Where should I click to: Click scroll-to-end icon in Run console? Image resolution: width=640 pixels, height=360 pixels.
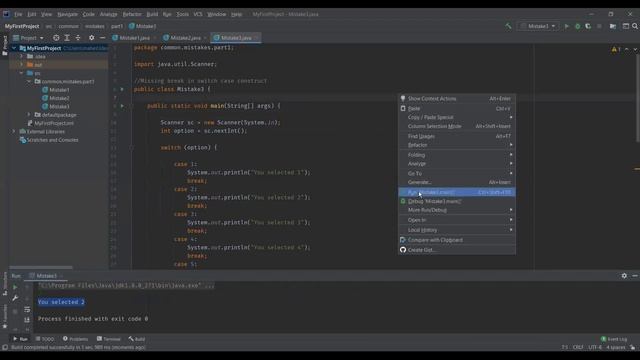coord(27,320)
